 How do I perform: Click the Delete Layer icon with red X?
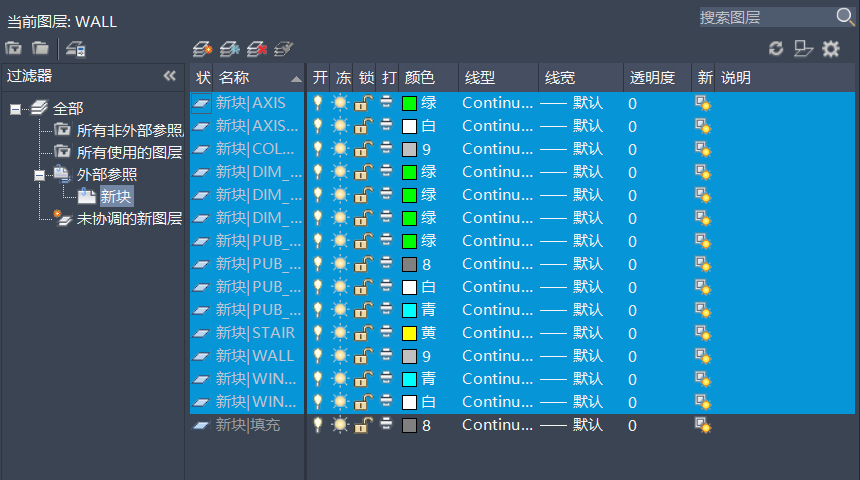pos(257,48)
